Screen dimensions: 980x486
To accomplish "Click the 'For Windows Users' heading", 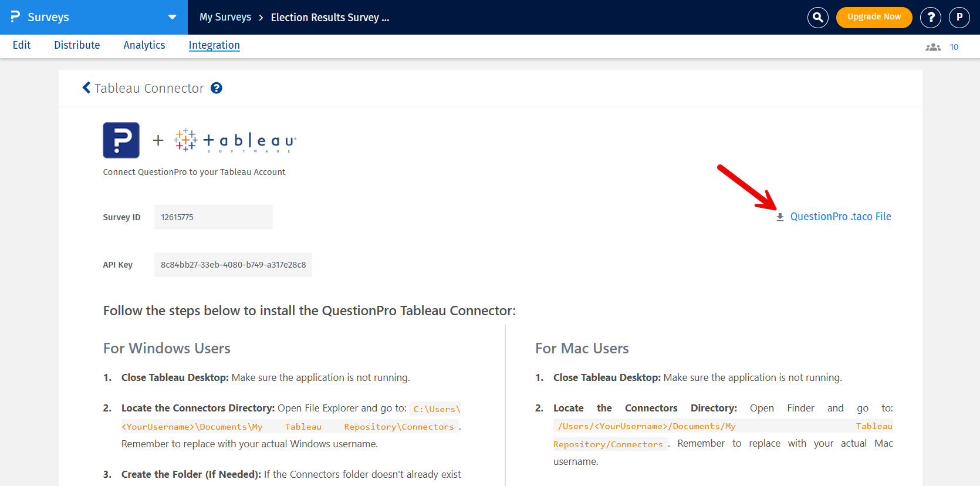I will click(x=167, y=348).
